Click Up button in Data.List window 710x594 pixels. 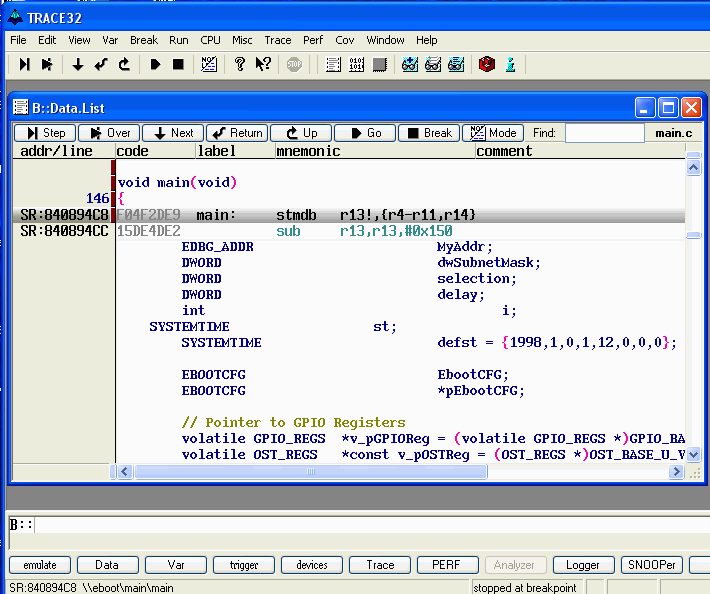(301, 133)
